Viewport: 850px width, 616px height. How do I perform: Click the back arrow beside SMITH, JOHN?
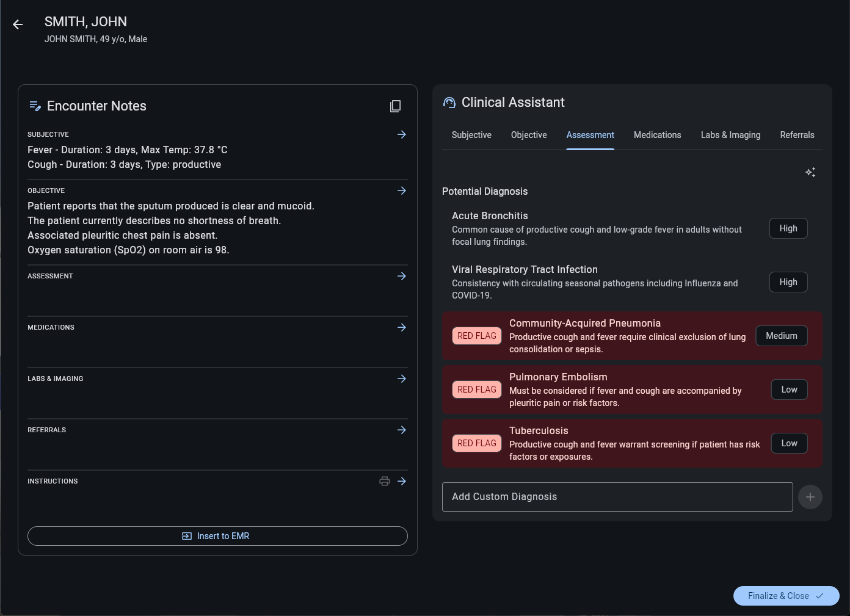(18, 24)
